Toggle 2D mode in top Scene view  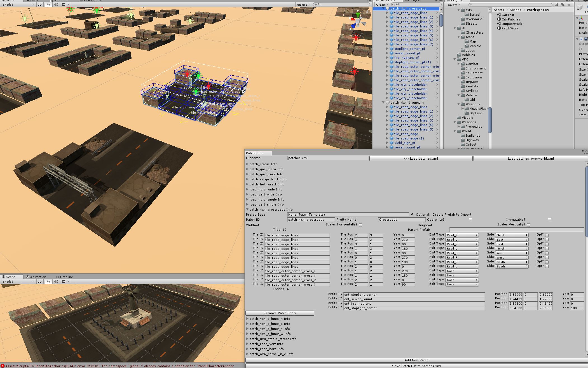click(x=40, y=4)
